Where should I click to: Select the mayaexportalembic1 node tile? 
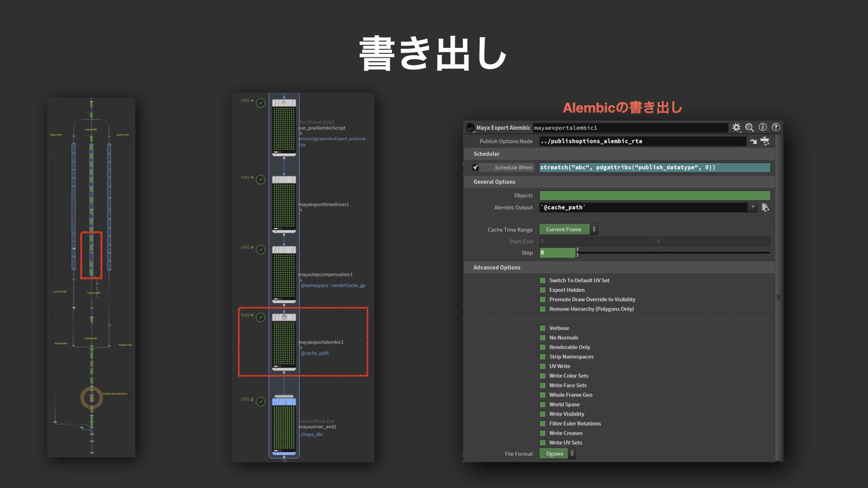point(284,342)
